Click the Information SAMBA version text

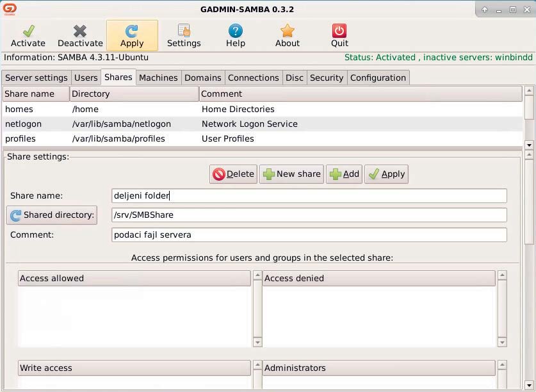click(76, 57)
